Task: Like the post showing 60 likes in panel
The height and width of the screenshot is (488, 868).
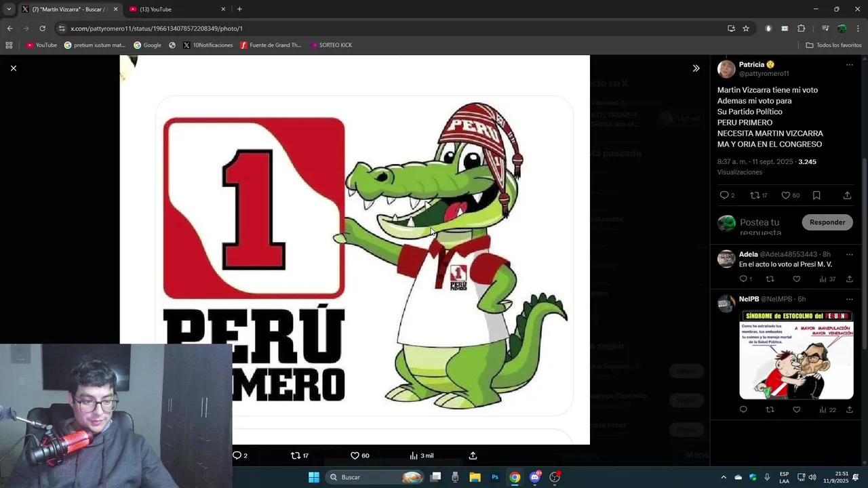Action: (x=791, y=195)
